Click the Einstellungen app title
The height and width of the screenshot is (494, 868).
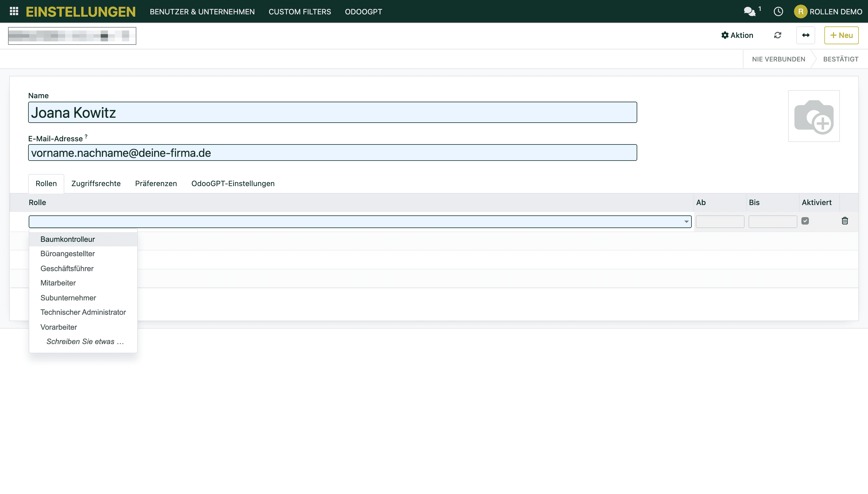point(81,11)
